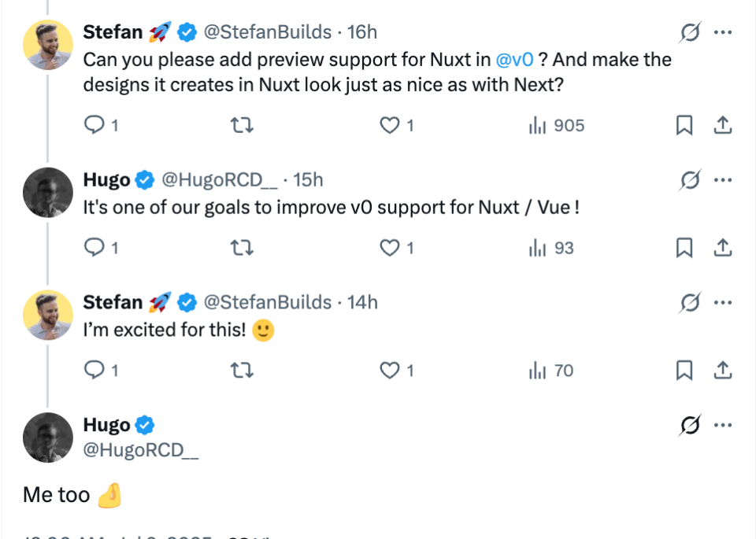Open more menu on Hugo's 15h reply

pyautogui.click(x=723, y=180)
